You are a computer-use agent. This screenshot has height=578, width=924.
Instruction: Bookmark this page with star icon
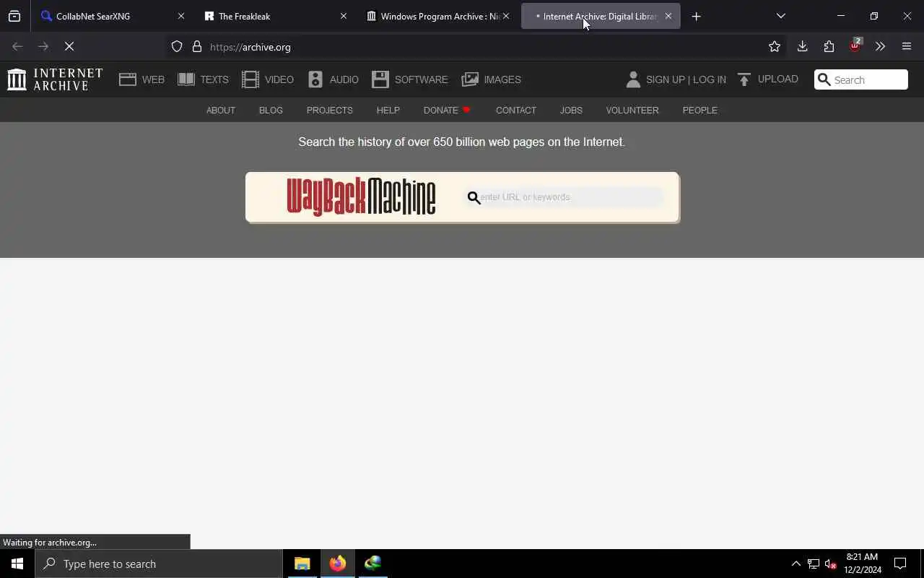click(x=775, y=46)
